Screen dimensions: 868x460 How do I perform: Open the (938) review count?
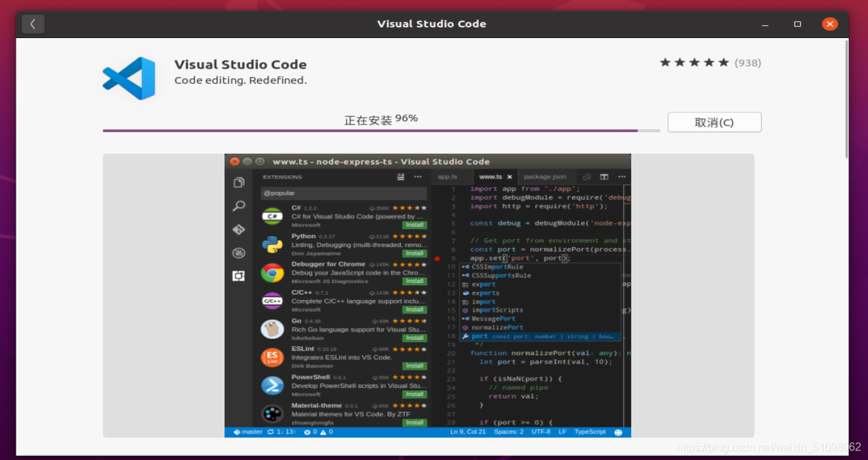[748, 63]
